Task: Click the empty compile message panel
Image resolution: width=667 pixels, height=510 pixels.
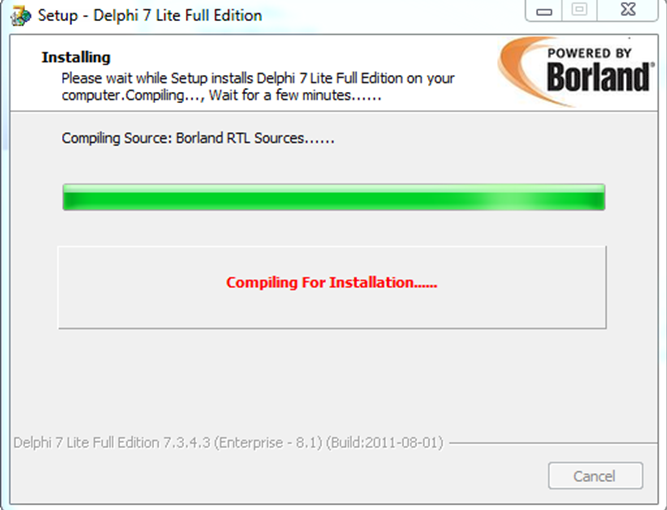Action: pos(332,287)
